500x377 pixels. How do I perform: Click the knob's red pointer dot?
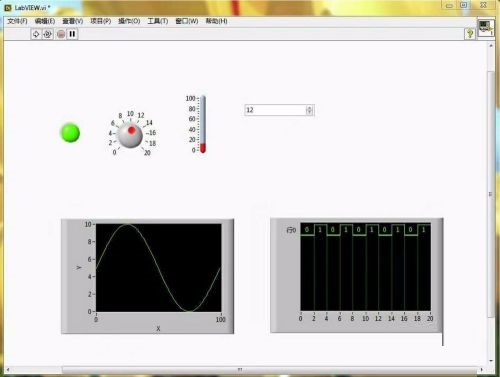[x=132, y=130]
